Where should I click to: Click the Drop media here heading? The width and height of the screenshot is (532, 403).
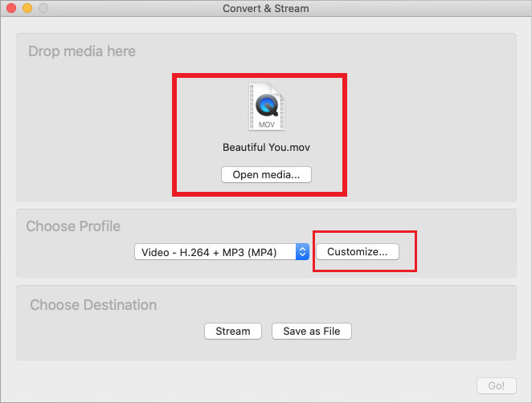pos(82,51)
